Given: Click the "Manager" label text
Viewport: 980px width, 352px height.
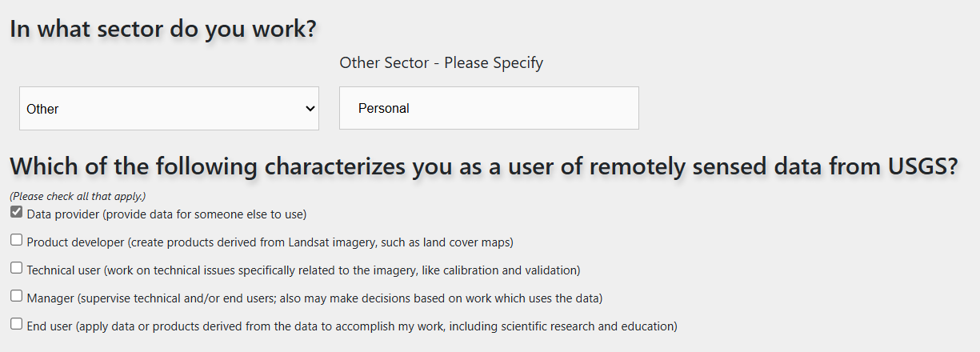Looking at the screenshot, I should (50, 298).
